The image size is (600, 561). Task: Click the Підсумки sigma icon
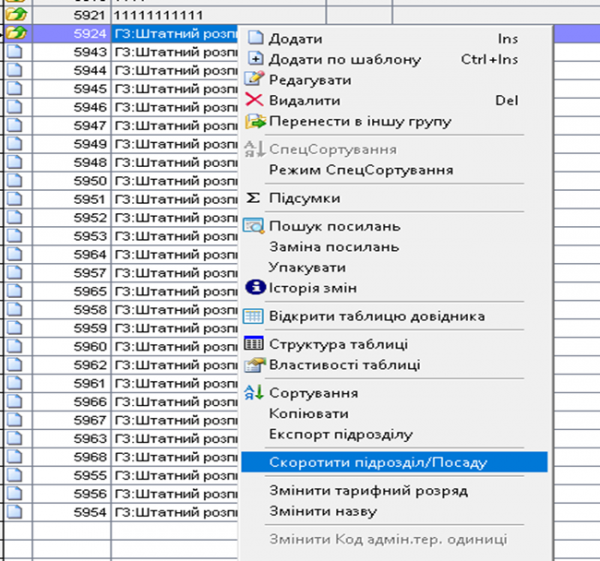(x=253, y=198)
